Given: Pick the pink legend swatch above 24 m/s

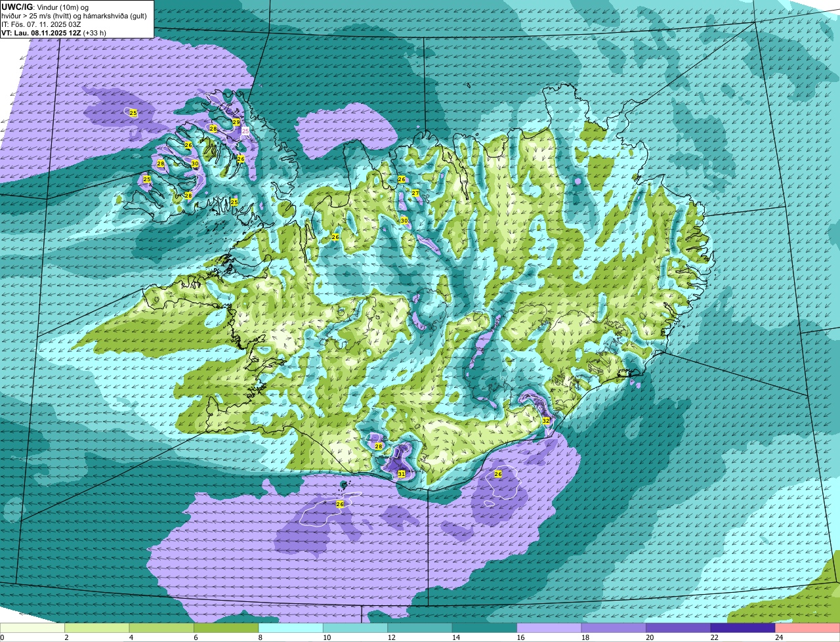Looking at the screenshot, I should click(808, 628).
